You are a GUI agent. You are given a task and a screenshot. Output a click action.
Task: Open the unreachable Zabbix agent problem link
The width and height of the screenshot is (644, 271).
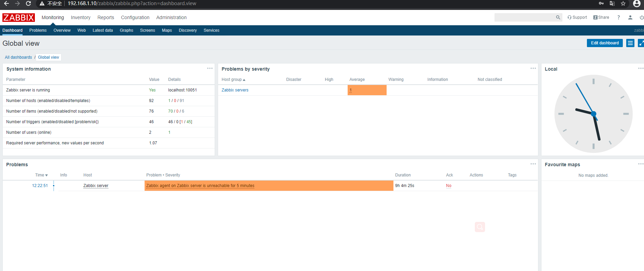tap(200, 186)
